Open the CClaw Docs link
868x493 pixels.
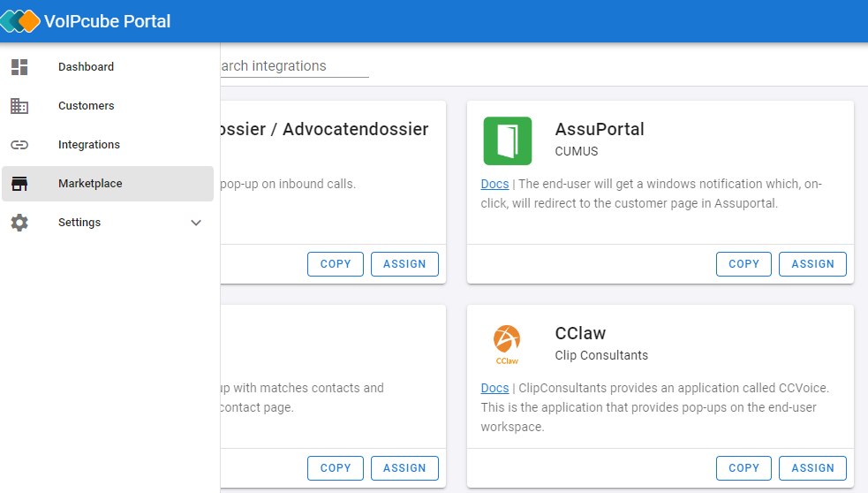494,388
